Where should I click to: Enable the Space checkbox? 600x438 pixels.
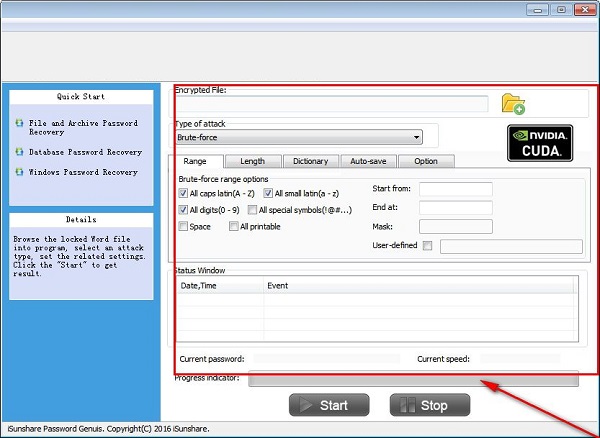[184, 227]
